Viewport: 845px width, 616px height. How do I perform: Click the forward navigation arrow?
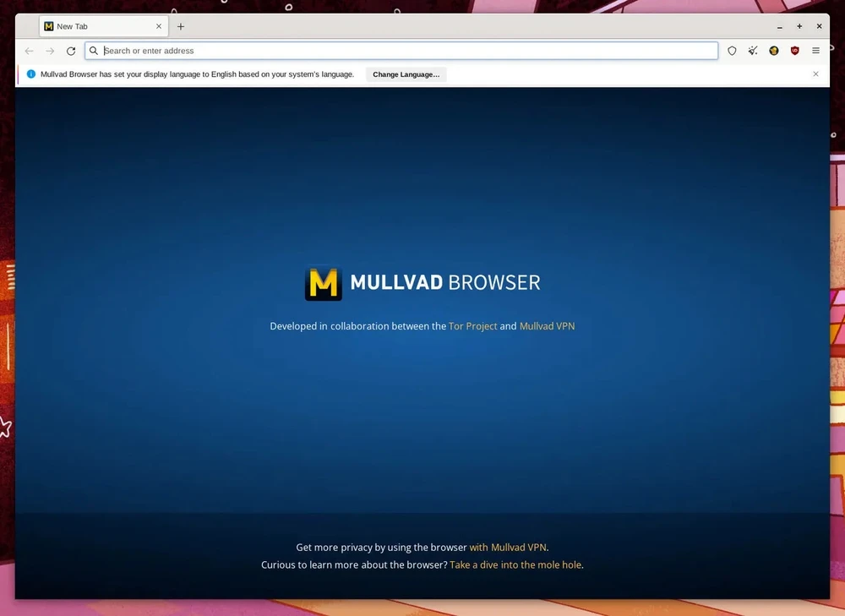[x=50, y=51]
